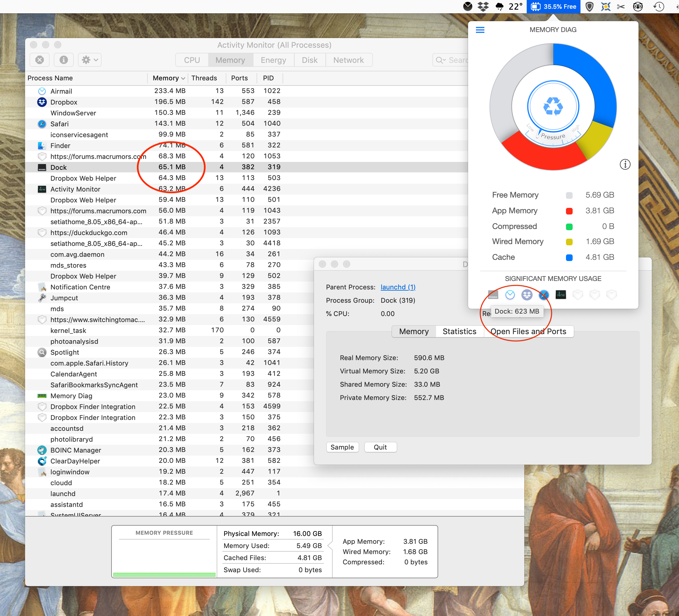Select the Memory Diag process row

tap(170, 395)
